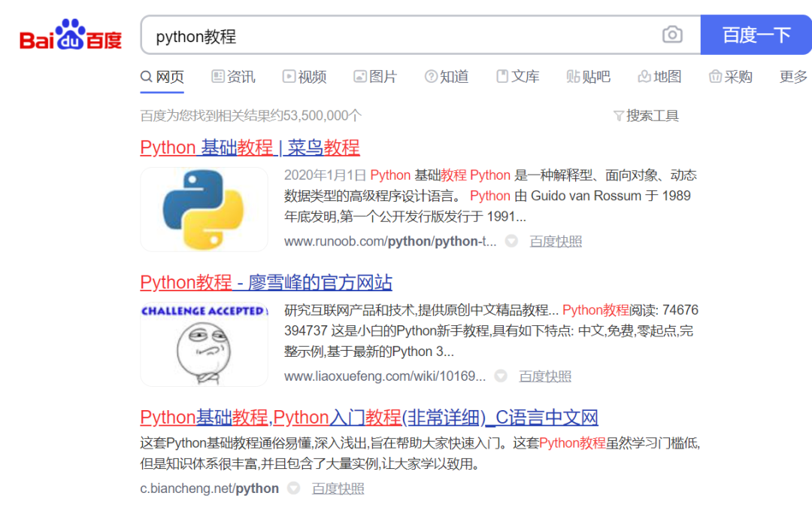Click snippet text 研究互联网产品和技术
Image resolution: width=812 pixels, height=511 pixels.
[491, 330]
